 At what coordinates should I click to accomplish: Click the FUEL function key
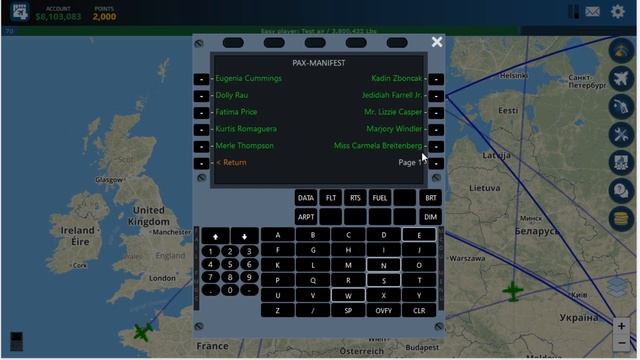coord(380,198)
